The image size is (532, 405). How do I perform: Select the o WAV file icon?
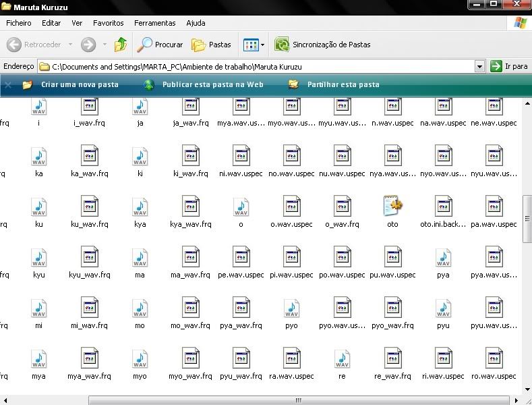241,207
